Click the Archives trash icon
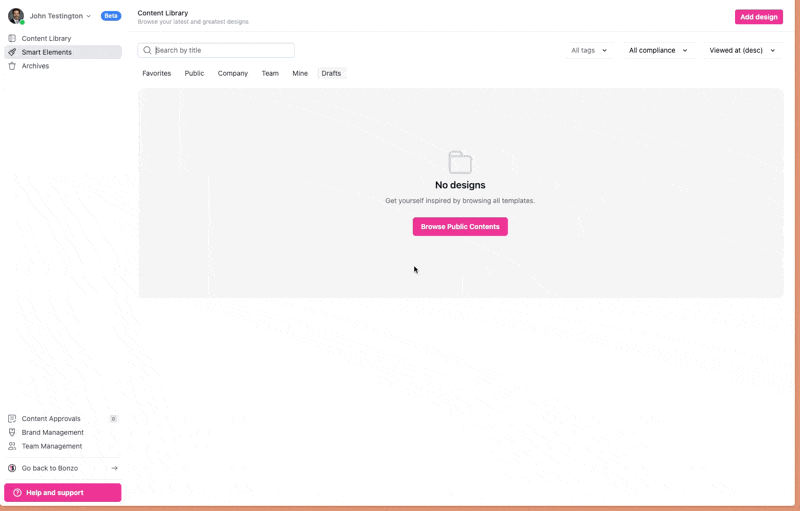This screenshot has height=511, width=800. [x=12, y=66]
